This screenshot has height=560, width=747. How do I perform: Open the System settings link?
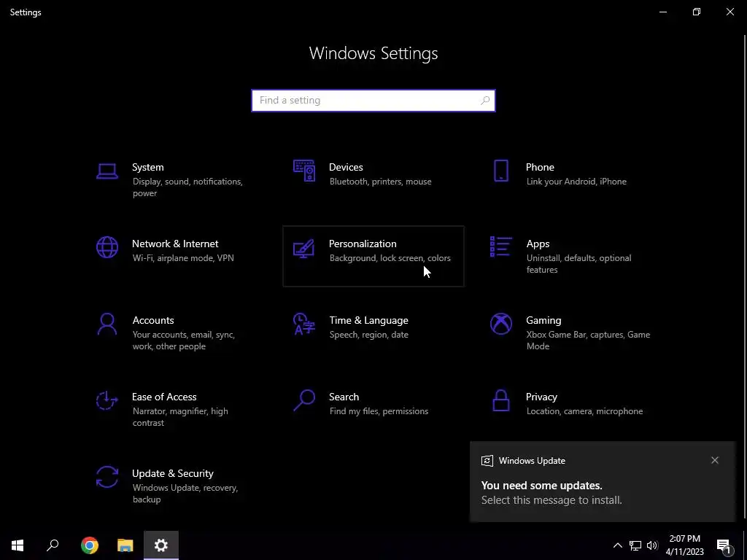(x=147, y=167)
